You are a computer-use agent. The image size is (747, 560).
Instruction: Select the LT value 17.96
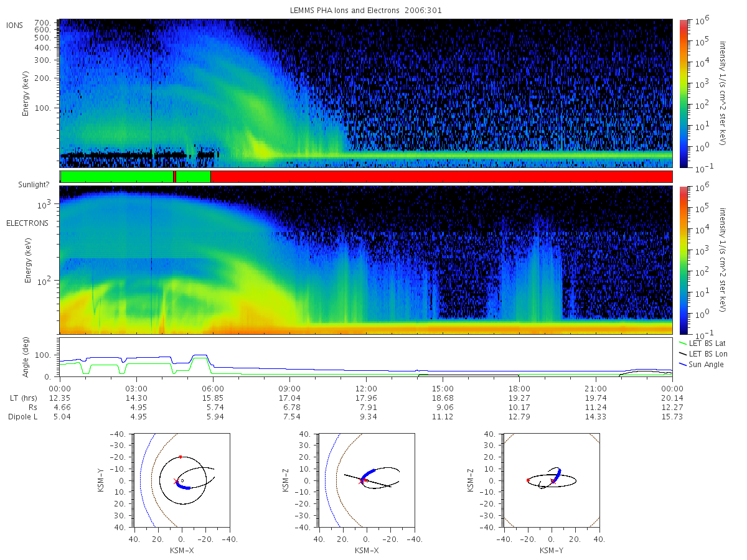pyautogui.click(x=366, y=398)
